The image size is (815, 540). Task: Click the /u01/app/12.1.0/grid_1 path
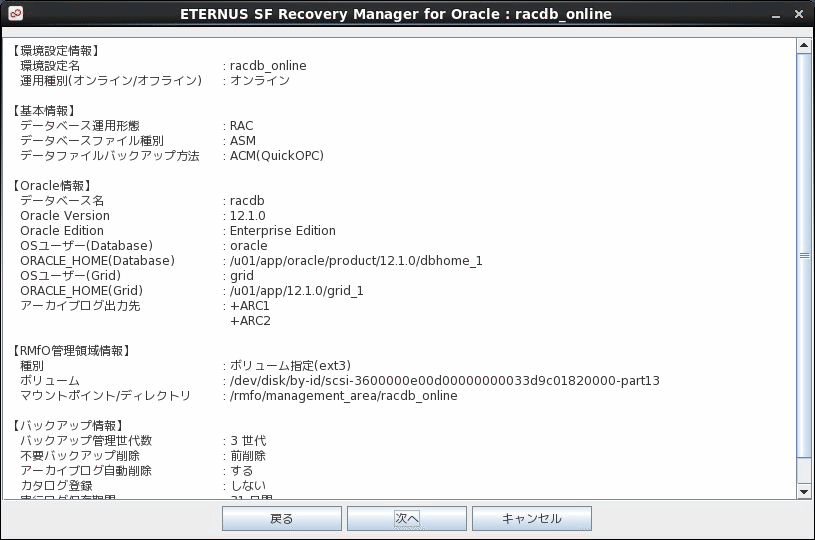click(x=297, y=291)
